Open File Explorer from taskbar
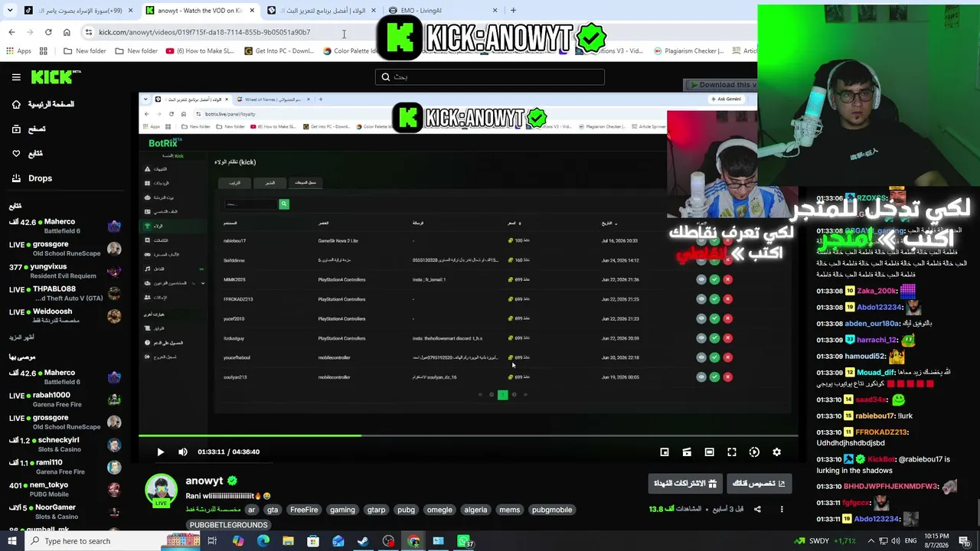 point(288,541)
